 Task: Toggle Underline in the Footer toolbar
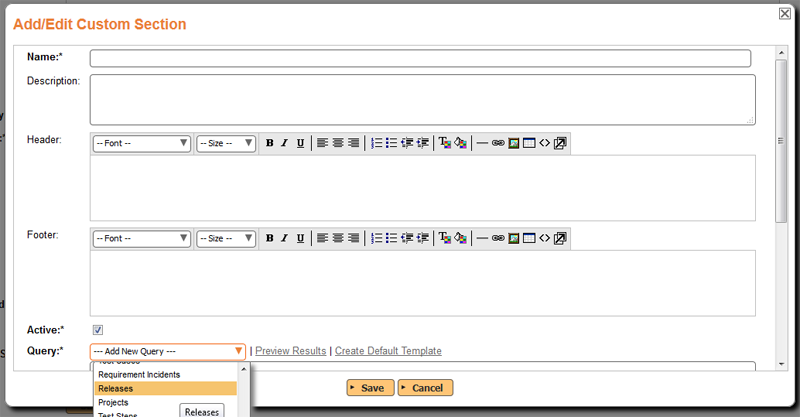coord(300,239)
